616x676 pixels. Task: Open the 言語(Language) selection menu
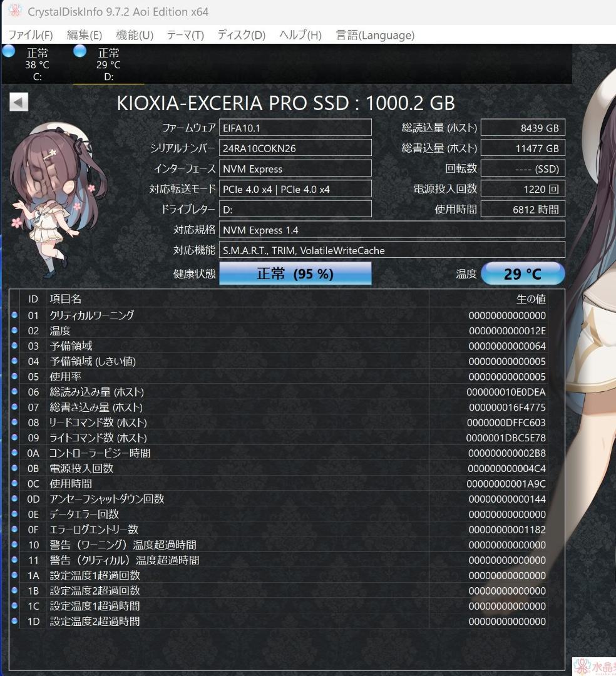pos(375,35)
